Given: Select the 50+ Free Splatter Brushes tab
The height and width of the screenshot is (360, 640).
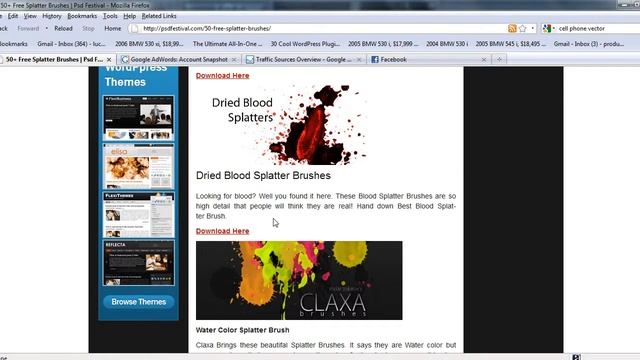Looking at the screenshot, I should pyautogui.click(x=55, y=60).
